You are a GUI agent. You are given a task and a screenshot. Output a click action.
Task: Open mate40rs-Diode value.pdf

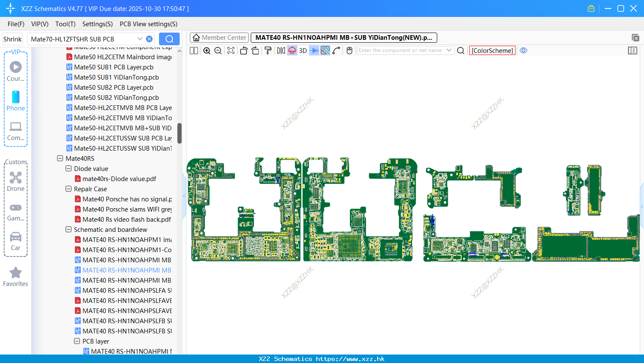(115, 179)
